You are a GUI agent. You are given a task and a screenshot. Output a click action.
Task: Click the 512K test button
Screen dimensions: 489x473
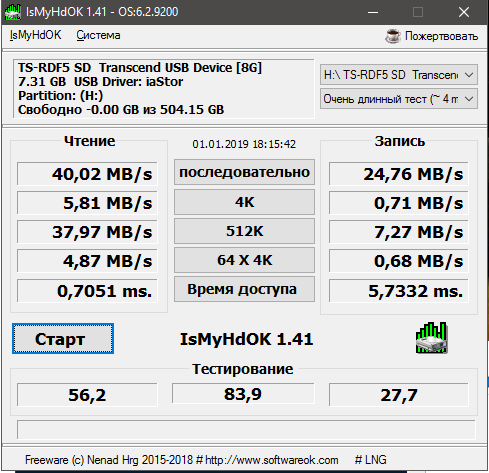pyautogui.click(x=244, y=231)
